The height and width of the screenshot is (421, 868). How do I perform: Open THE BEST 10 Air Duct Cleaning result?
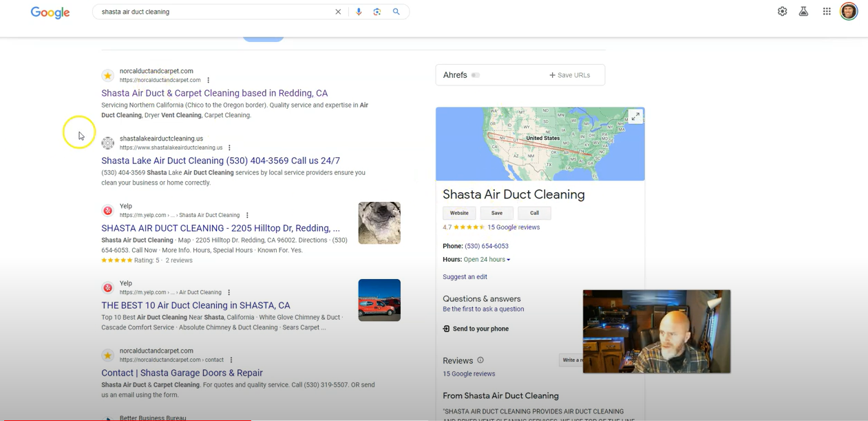[x=195, y=305]
